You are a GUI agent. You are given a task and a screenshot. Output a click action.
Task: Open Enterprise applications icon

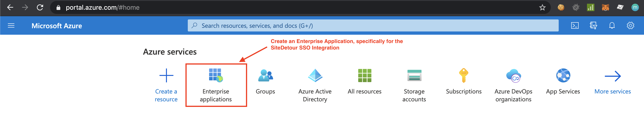tap(216, 75)
